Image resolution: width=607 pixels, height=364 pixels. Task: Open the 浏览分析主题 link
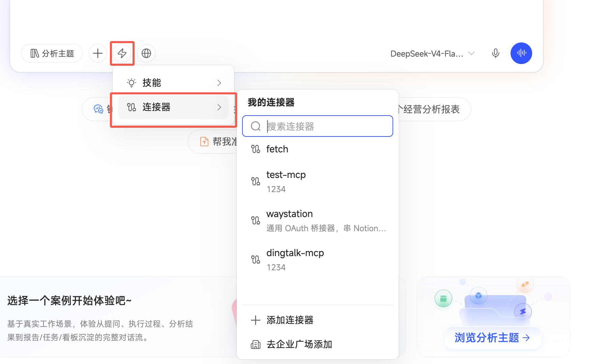pyautogui.click(x=493, y=337)
